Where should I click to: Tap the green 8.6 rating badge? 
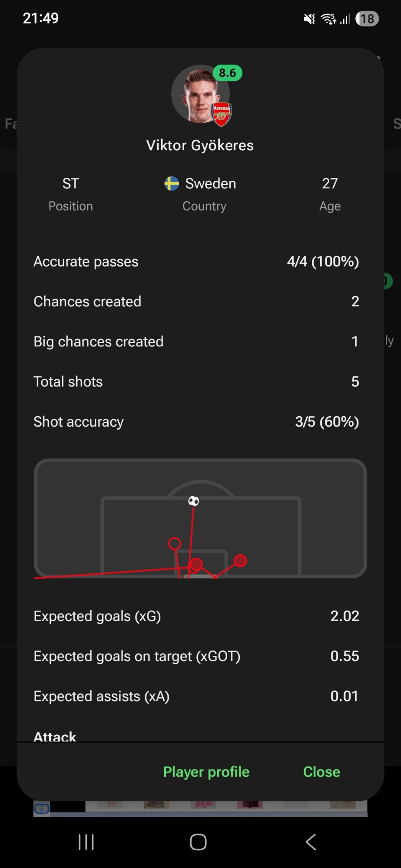pos(227,73)
